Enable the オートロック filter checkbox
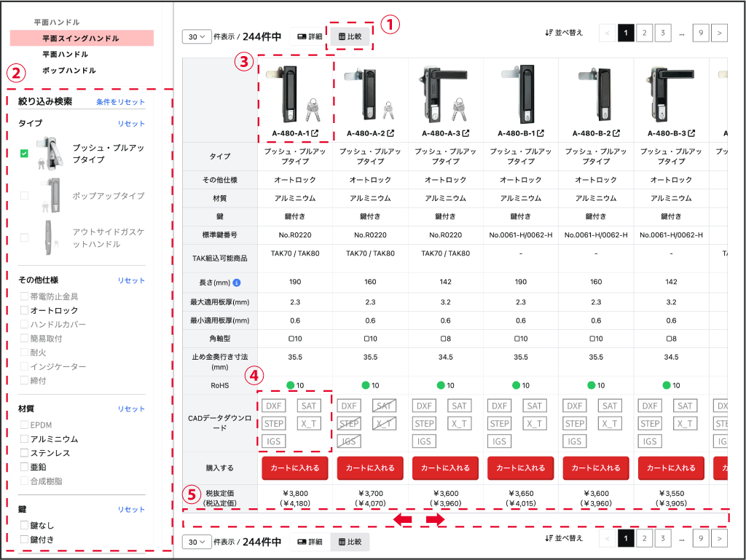 pyautogui.click(x=25, y=311)
